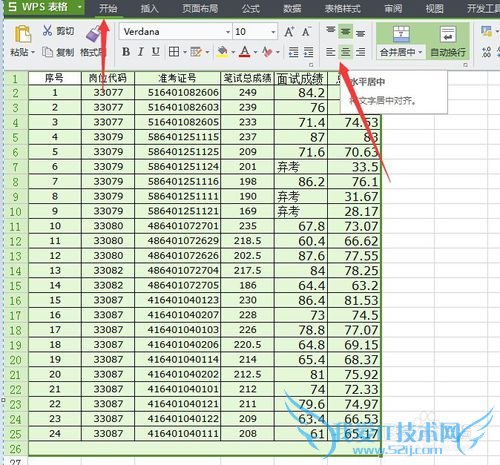Image resolution: width=500 pixels, height=465 pixels.
Task: Click the decrease indent icon
Action: tap(293, 52)
